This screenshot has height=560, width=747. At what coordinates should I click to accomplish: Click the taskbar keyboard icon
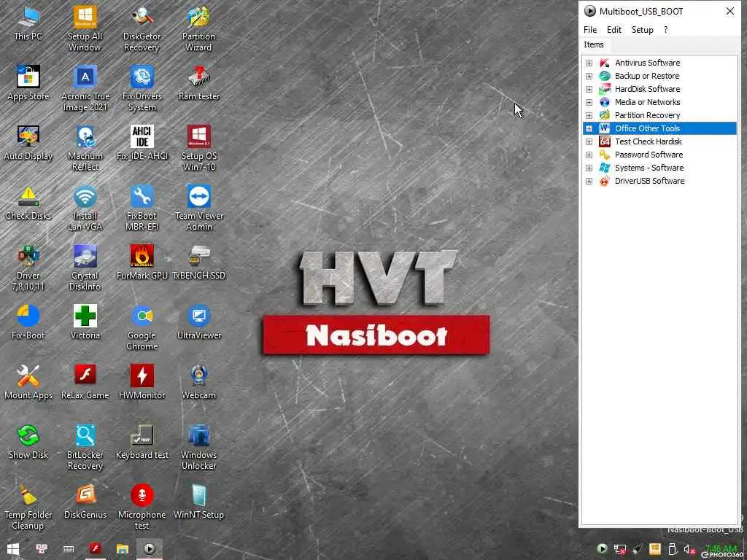pos(69,549)
